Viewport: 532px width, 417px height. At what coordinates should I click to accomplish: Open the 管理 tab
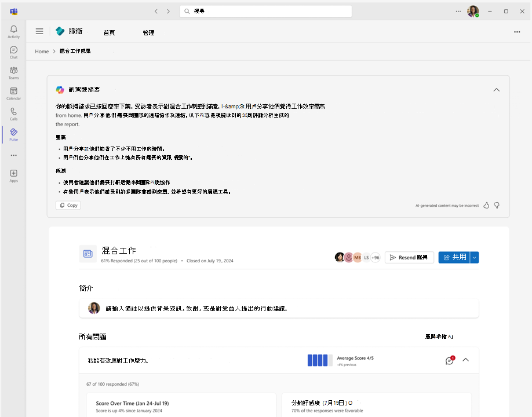click(x=148, y=32)
